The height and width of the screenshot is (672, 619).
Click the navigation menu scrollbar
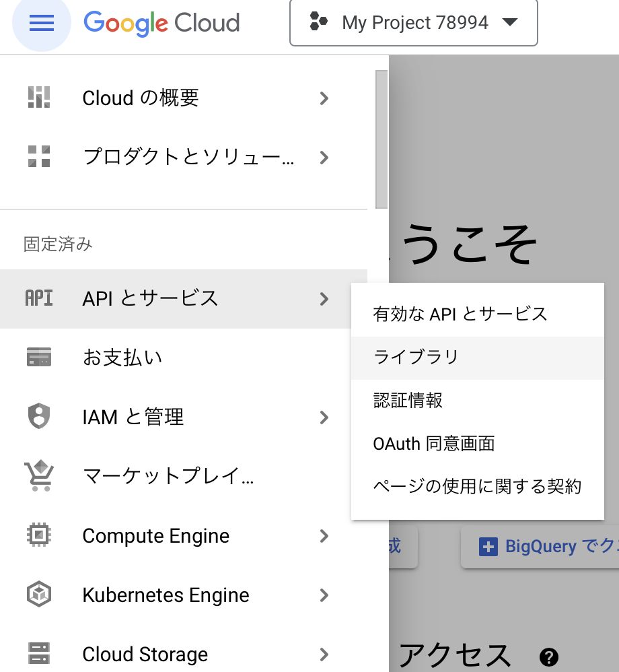[381, 139]
